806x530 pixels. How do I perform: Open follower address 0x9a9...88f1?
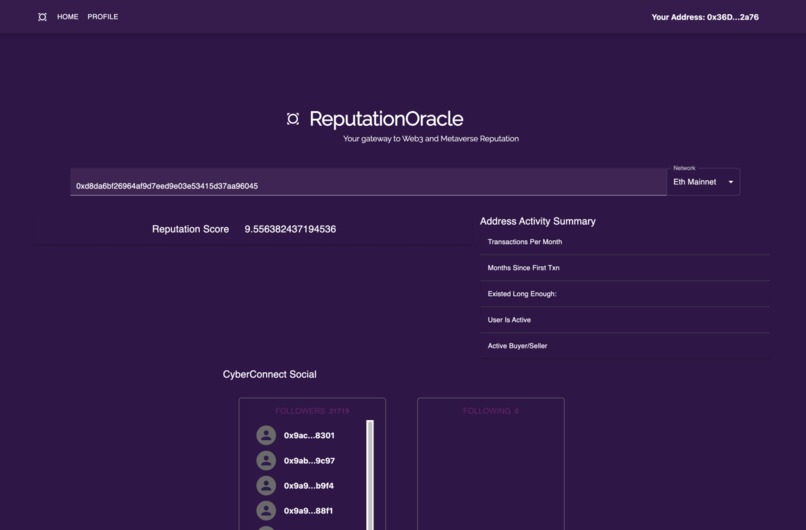[x=308, y=511]
